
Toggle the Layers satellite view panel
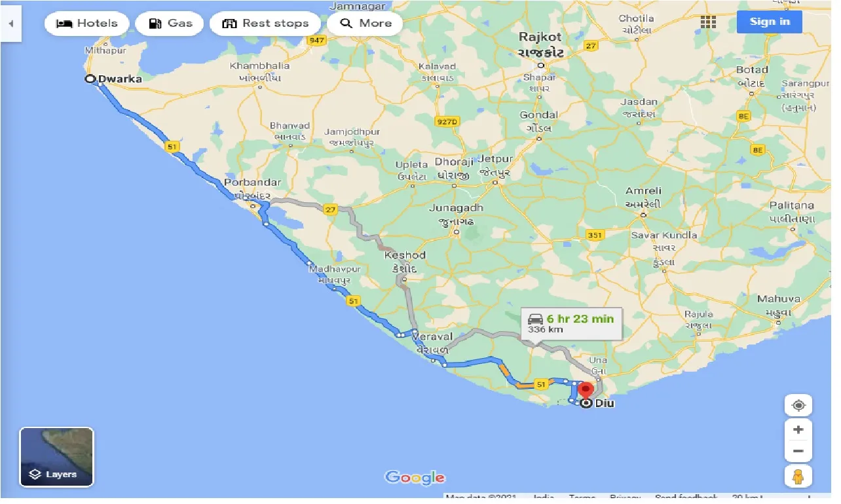[56, 456]
